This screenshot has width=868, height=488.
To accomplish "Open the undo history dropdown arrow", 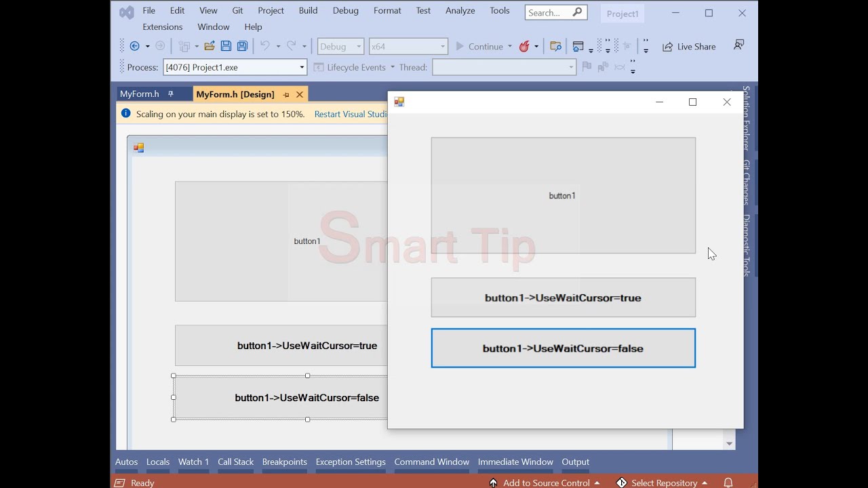I will tap(278, 47).
